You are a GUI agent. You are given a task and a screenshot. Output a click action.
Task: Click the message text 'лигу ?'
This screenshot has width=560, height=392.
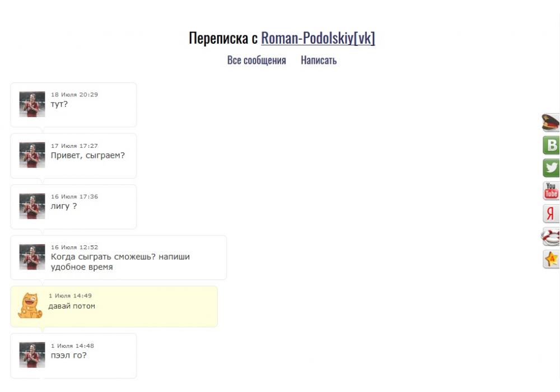click(64, 206)
